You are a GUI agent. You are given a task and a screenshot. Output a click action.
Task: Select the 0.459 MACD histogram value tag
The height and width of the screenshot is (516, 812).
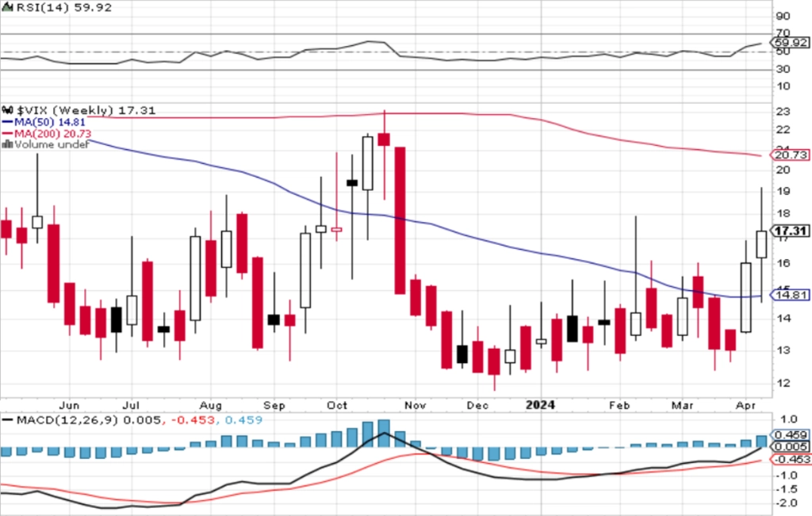791,434
